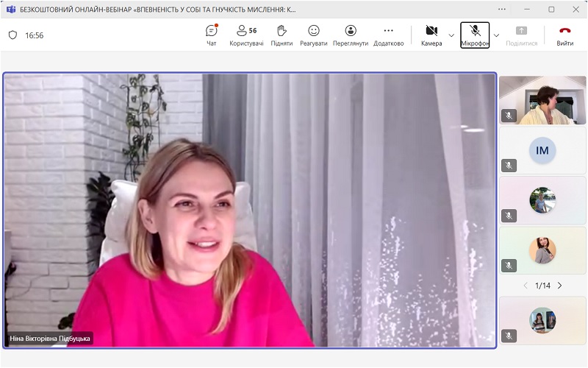Select the IM participant tile

542,150
